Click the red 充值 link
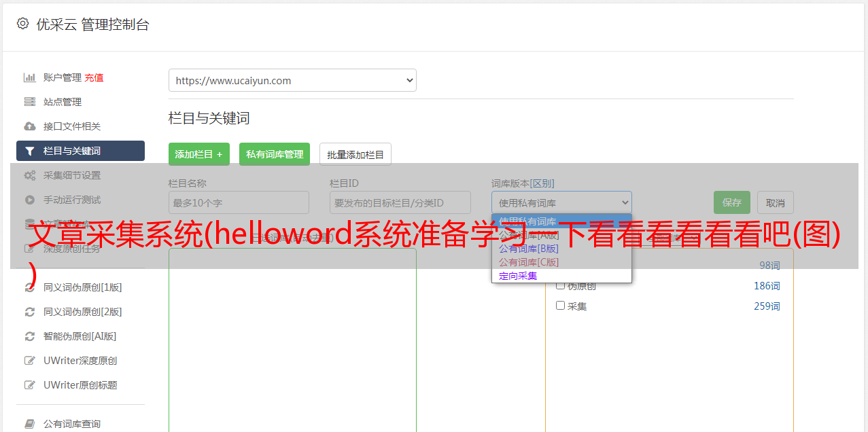Image resolution: width=868 pixels, height=432 pixels. pos(94,77)
